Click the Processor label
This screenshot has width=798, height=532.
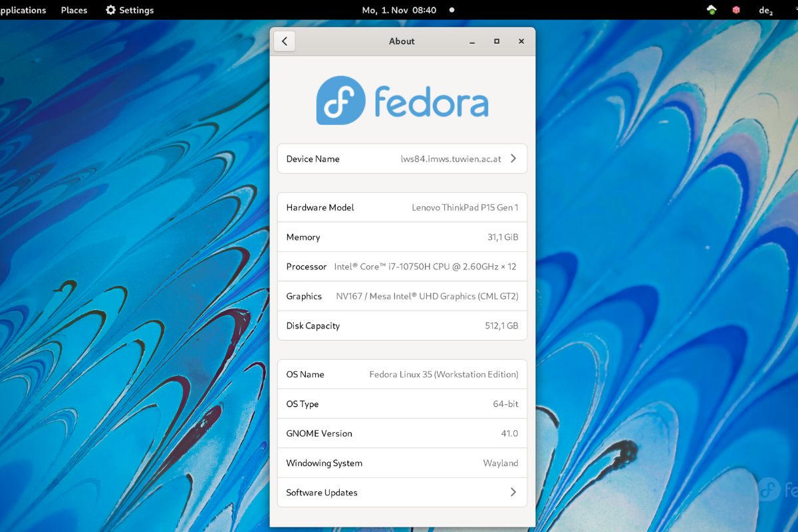[x=307, y=267]
